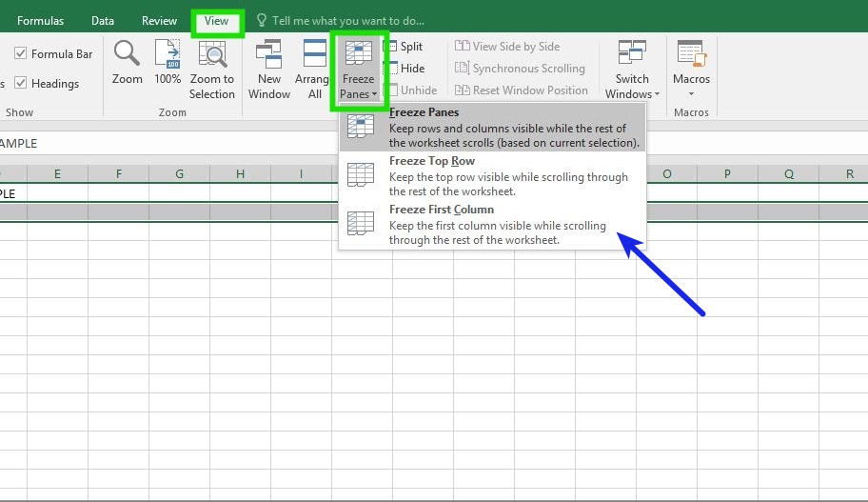Screen dimensions: 868x502
Task: Click the Switch Windows icon
Action: coord(632,53)
